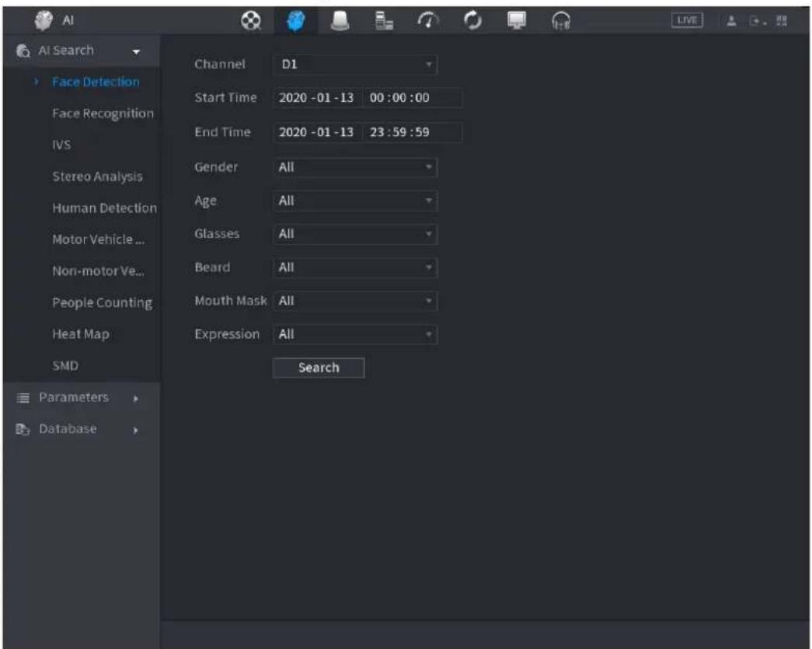Viewport: 812px width, 649px height.
Task: Click the Parameters list icon
Action: [x=23, y=398]
